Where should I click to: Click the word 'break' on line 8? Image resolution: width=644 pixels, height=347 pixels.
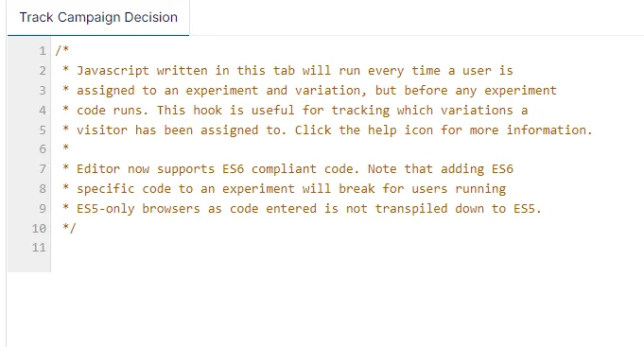click(x=357, y=189)
